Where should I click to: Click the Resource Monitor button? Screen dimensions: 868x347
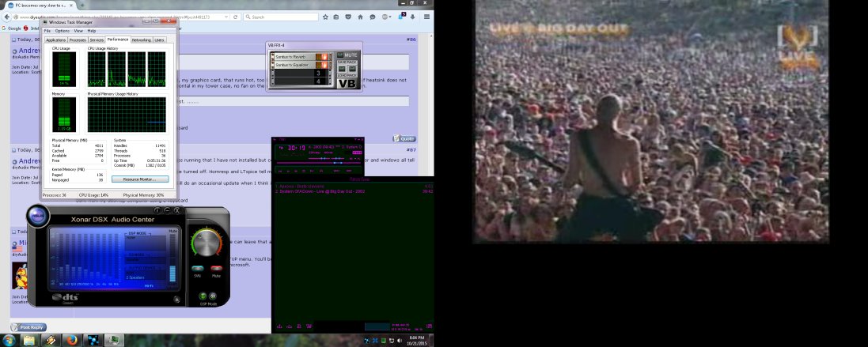[x=140, y=179]
